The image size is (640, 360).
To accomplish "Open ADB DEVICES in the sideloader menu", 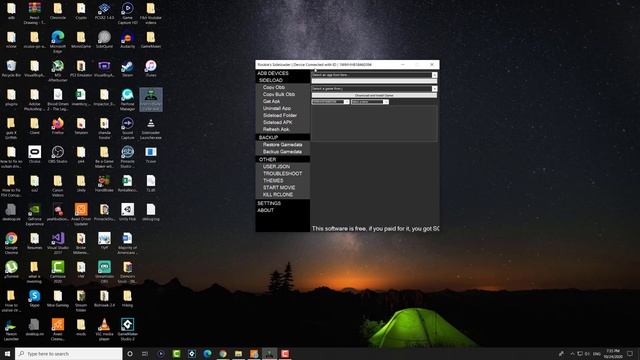I will 273,73.
